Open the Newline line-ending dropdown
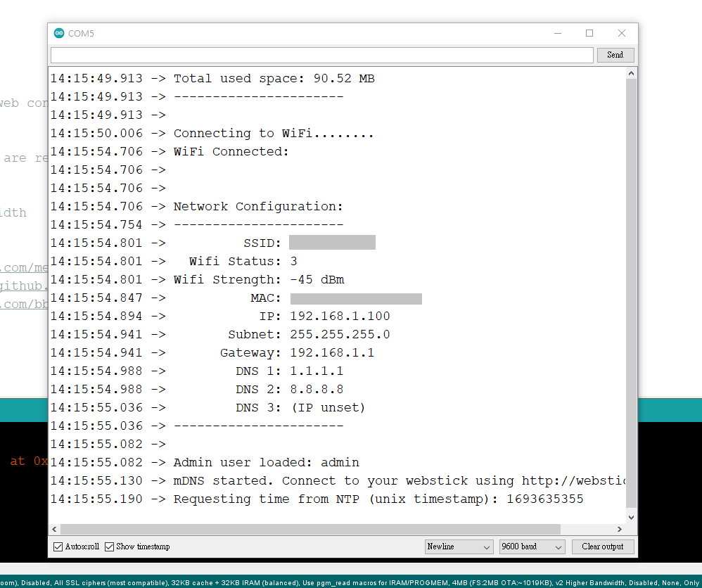Viewport: 702px width, 588px height. click(x=459, y=547)
